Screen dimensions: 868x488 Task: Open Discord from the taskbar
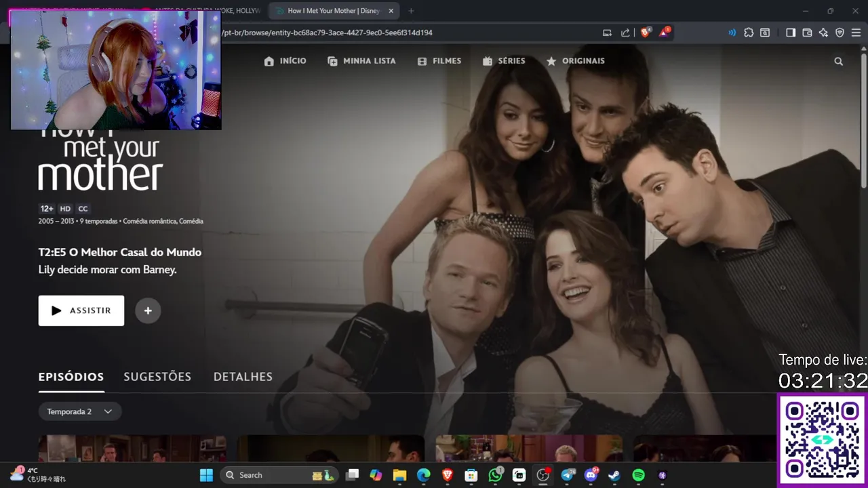(x=591, y=475)
